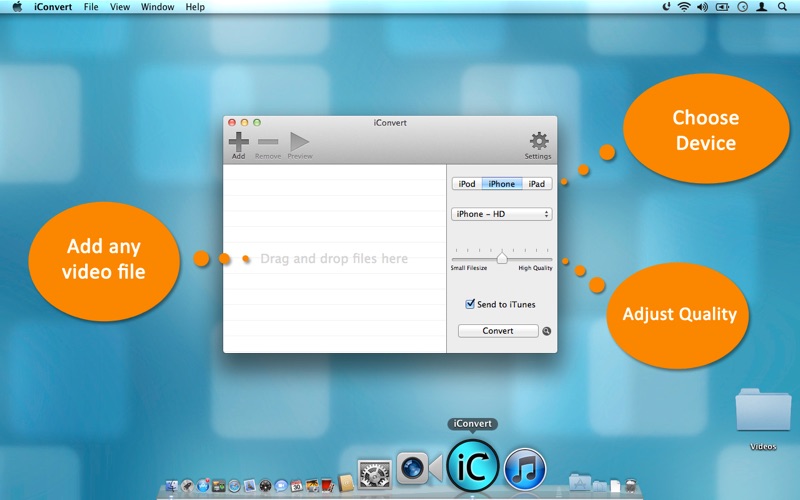Choose the iPhone device segment
Image resolution: width=800 pixels, height=500 pixels.
pyautogui.click(x=502, y=184)
